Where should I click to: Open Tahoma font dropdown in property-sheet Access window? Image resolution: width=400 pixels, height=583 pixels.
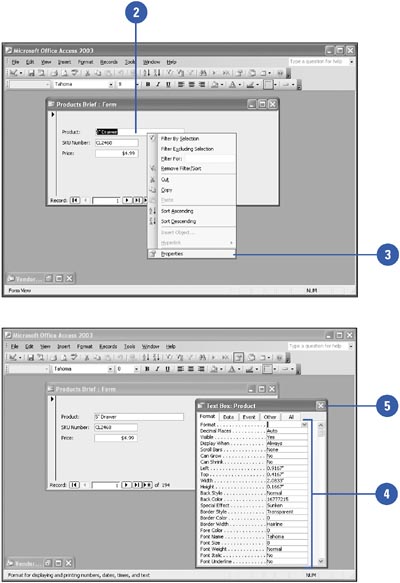110,369
